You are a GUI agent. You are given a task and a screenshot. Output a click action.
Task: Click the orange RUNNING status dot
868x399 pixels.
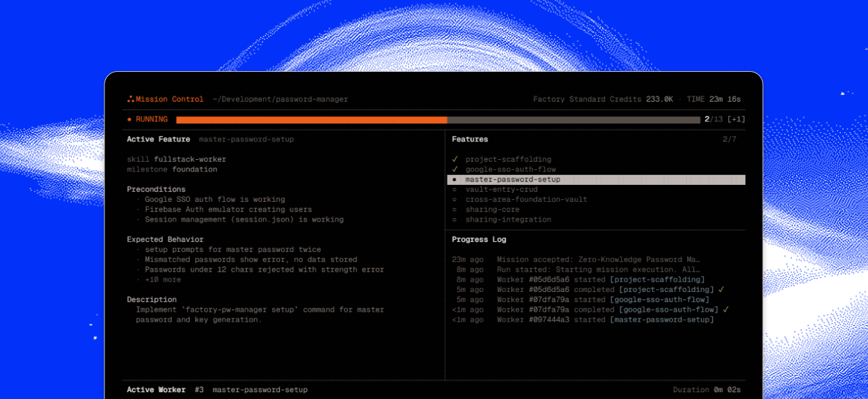tap(130, 120)
